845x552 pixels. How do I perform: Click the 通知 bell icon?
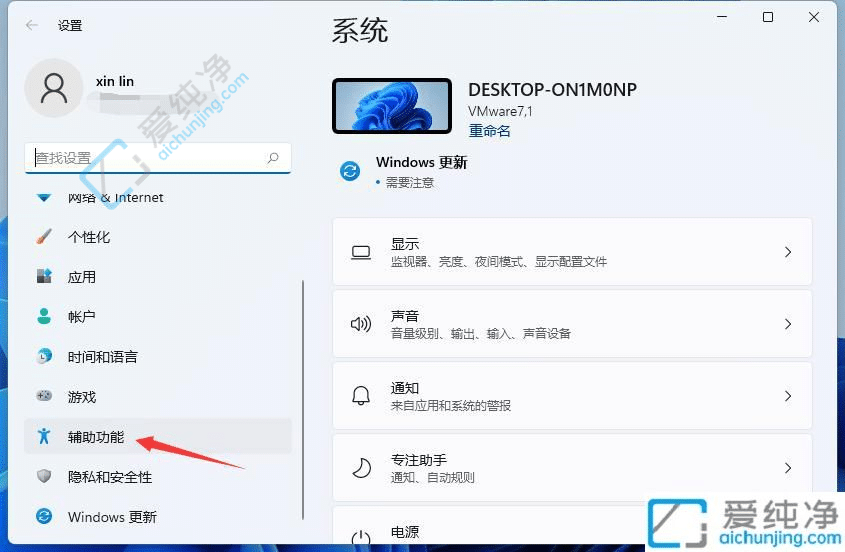coord(361,396)
